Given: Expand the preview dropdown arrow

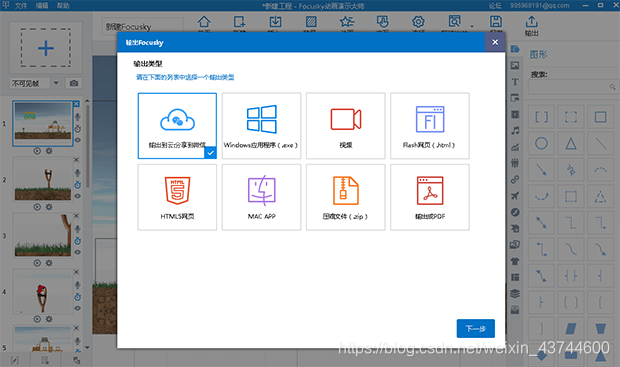Looking at the screenshot, I should tap(472, 26).
